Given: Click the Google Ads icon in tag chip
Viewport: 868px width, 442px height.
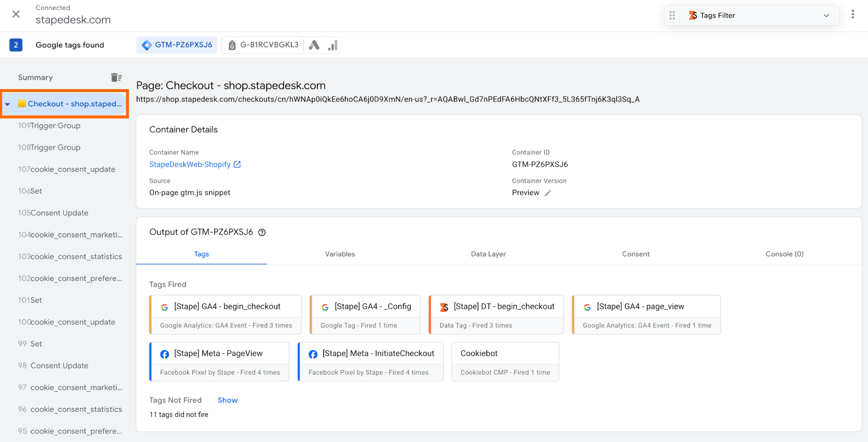Looking at the screenshot, I should 314,45.
